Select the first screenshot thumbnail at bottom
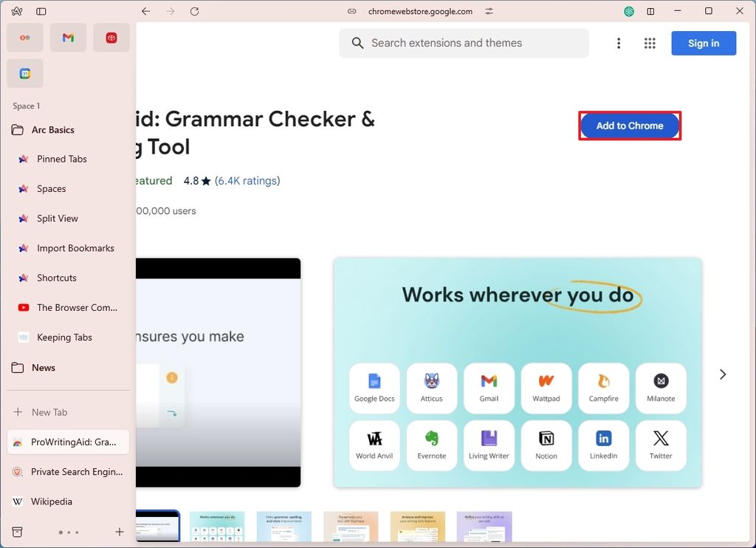 (158, 526)
